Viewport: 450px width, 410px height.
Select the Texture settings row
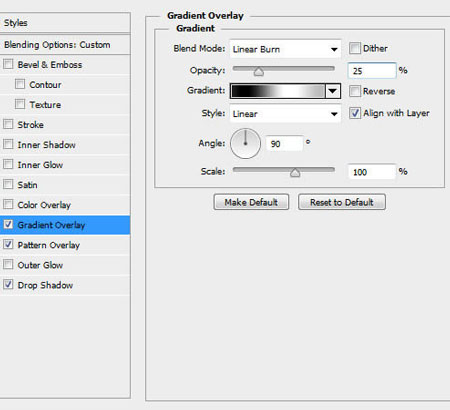pos(65,104)
